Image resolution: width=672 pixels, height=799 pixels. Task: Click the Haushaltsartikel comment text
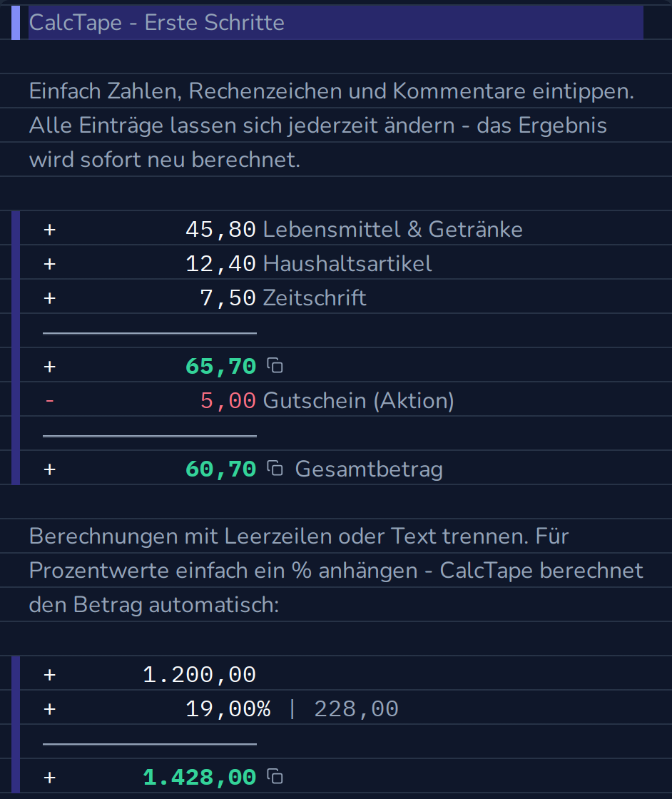click(x=347, y=263)
